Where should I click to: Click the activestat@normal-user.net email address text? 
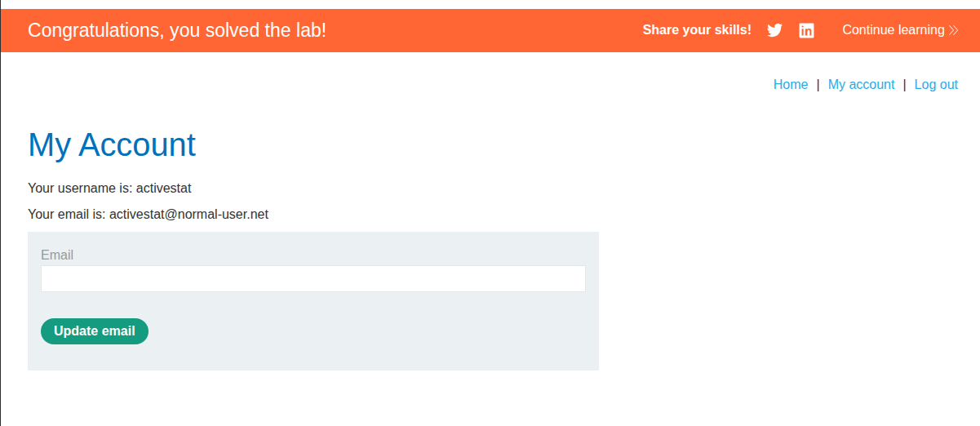point(188,215)
